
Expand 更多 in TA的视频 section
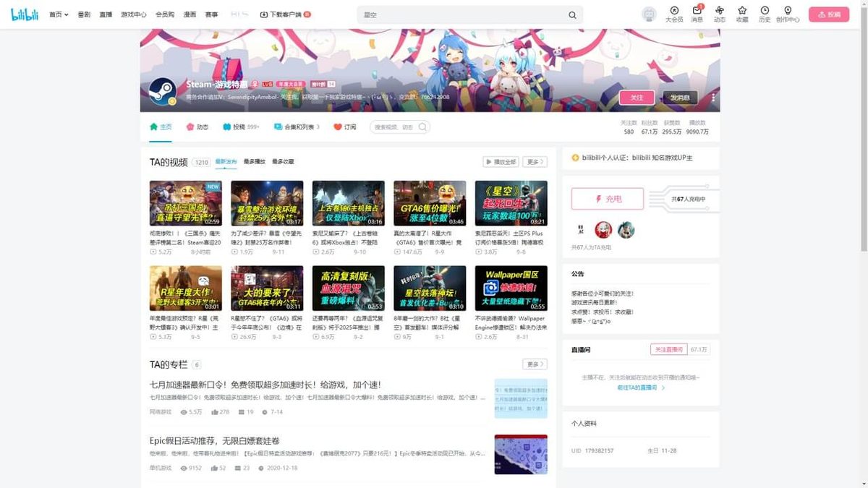point(535,162)
